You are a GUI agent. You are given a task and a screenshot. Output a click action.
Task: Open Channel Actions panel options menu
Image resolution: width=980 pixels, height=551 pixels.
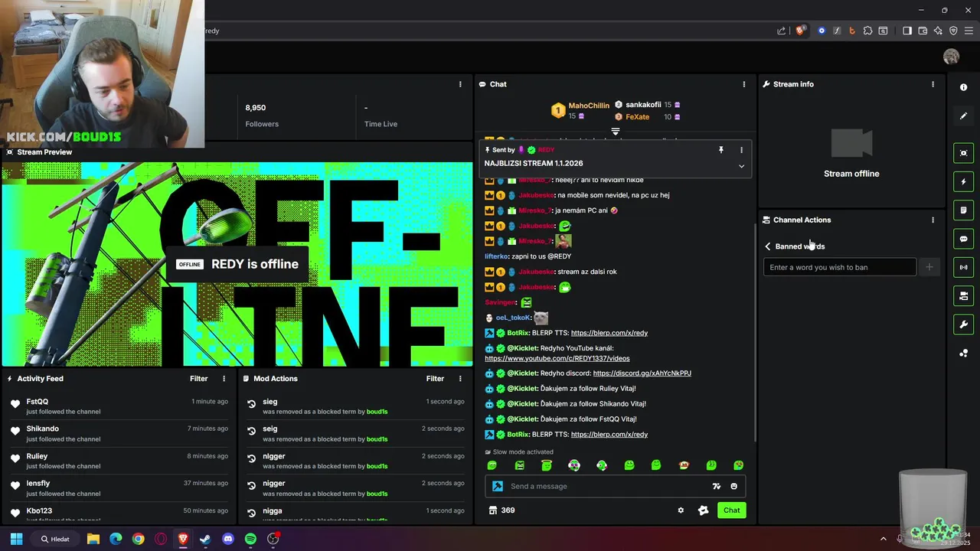(933, 220)
